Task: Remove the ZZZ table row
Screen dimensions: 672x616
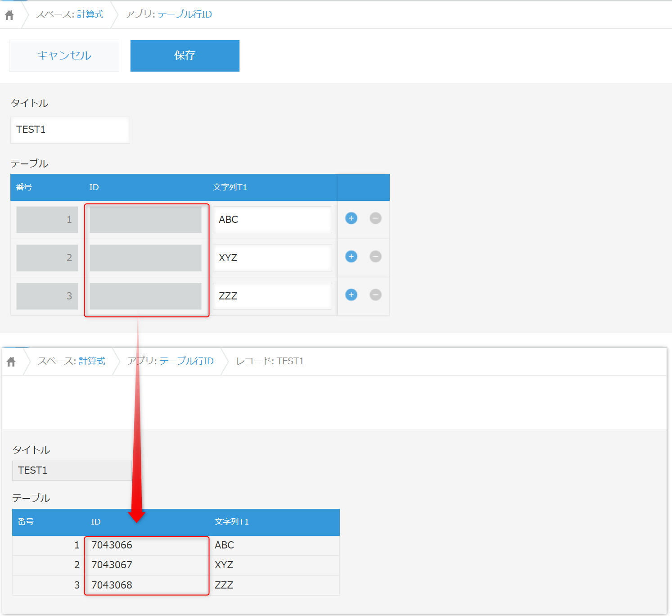Action: pyautogui.click(x=375, y=295)
